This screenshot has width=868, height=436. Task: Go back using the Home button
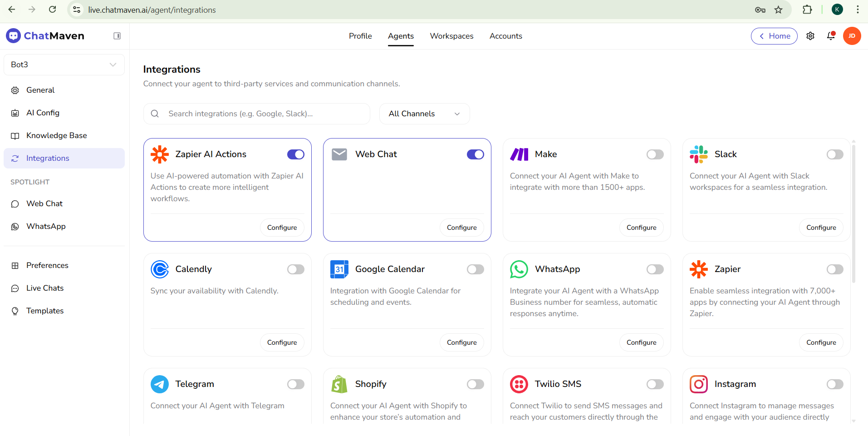(774, 36)
